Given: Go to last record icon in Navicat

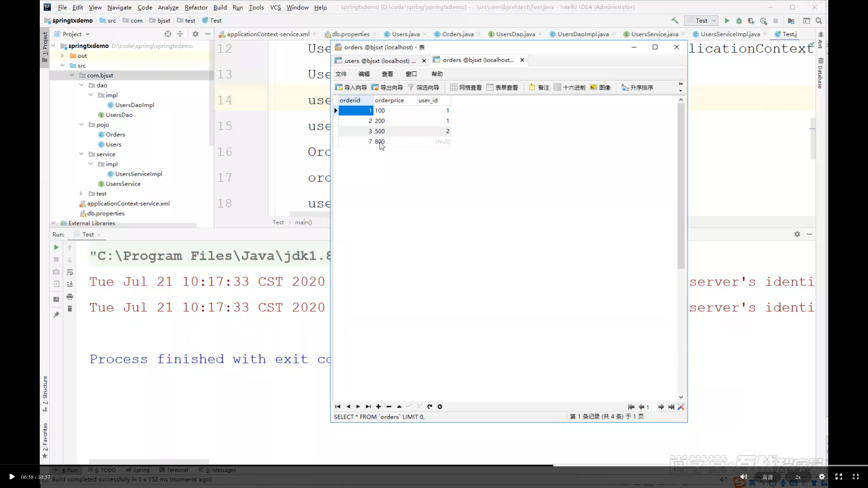Looking at the screenshot, I should coord(368,407).
